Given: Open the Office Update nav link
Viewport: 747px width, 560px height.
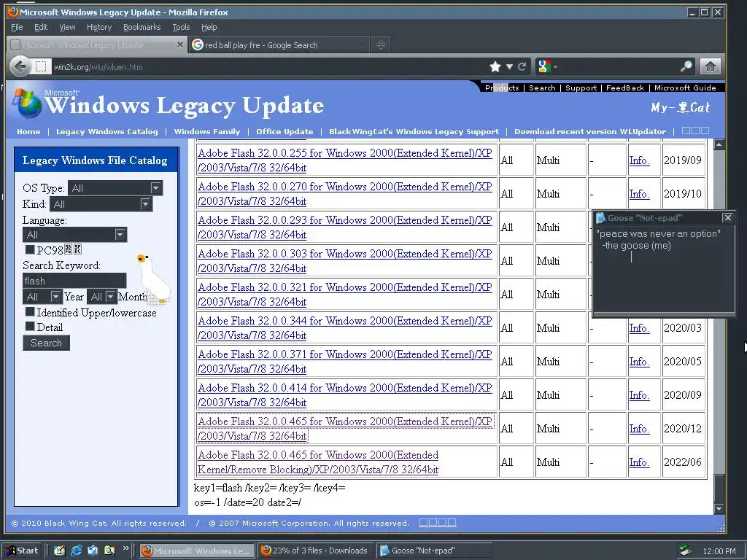Looking at the screenshot, I should [x=285, y=132].
